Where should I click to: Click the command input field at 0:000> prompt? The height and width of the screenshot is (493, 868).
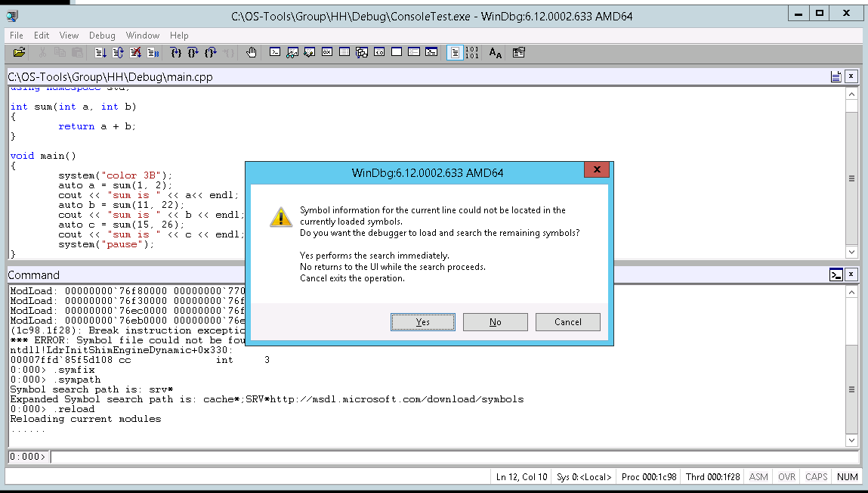click(454, 457)
